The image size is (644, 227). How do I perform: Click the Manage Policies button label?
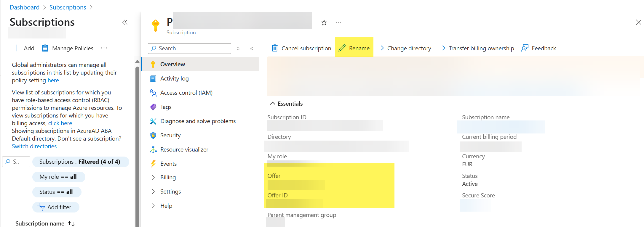[x=73, y=48]
